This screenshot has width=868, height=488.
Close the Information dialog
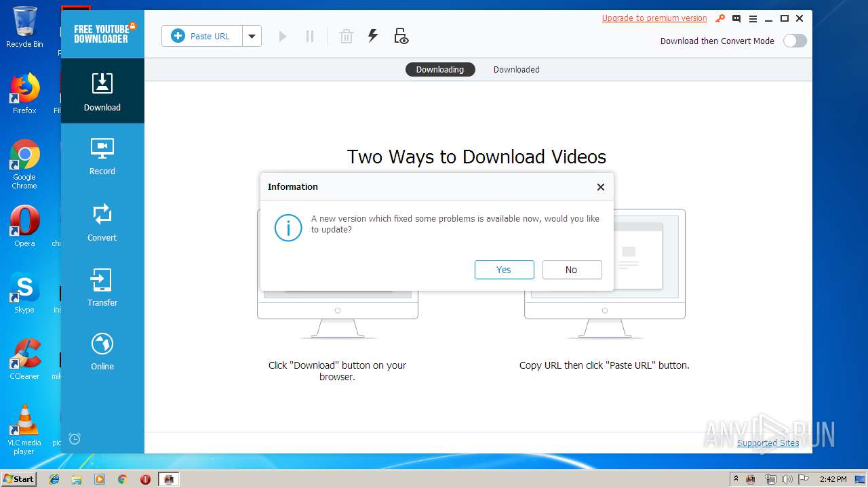point(600,187)
